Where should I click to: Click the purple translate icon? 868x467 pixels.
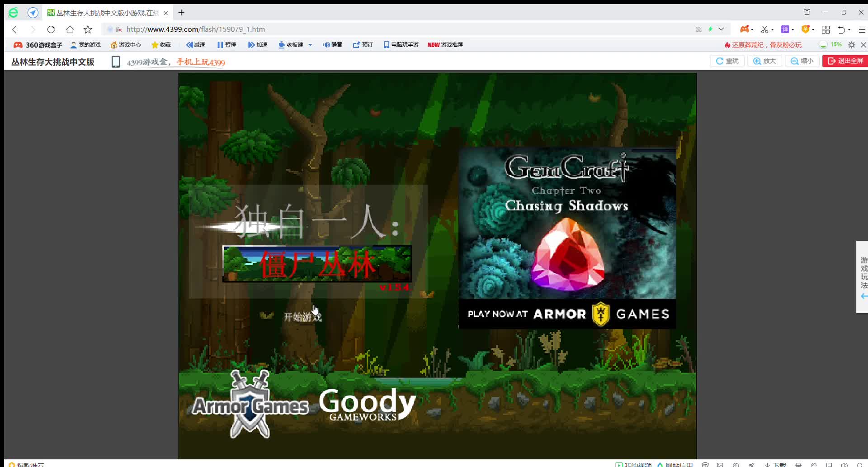pos(785,29)
